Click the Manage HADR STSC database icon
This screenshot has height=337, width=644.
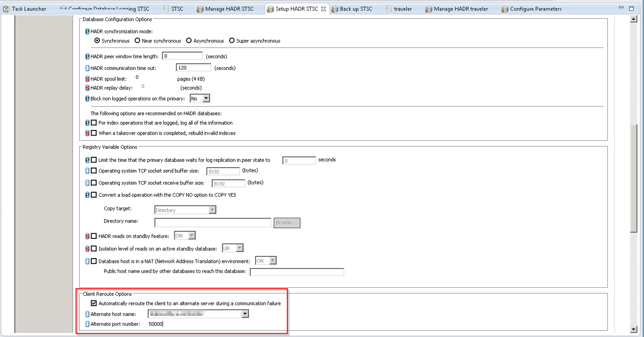[200, 9]
